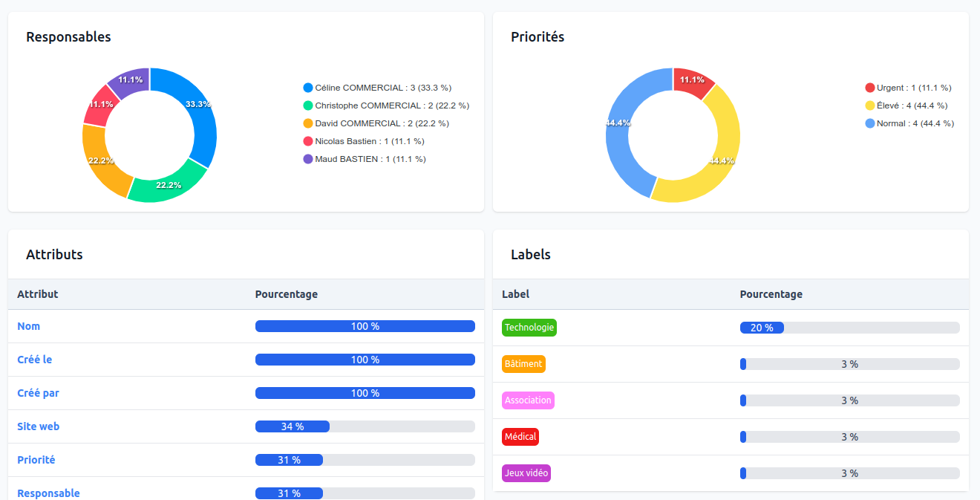The height and width of the screenshot is (500, 980).
Task: Click the Élevé yellow legend swatch
Action: [870, 105]
